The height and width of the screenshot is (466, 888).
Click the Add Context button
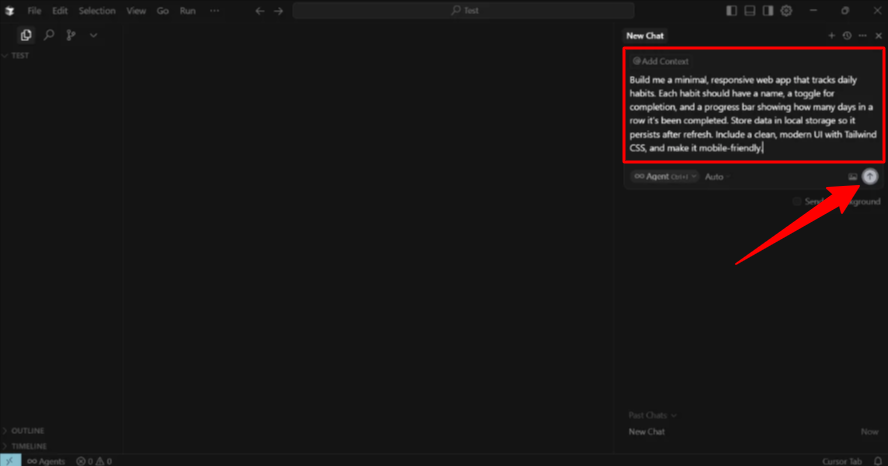(661, 61)
